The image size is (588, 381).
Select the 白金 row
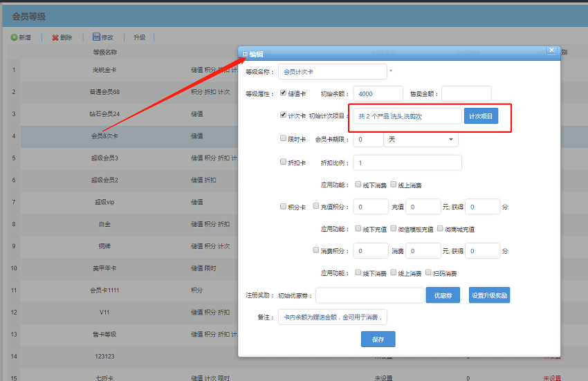pos(122,224)
